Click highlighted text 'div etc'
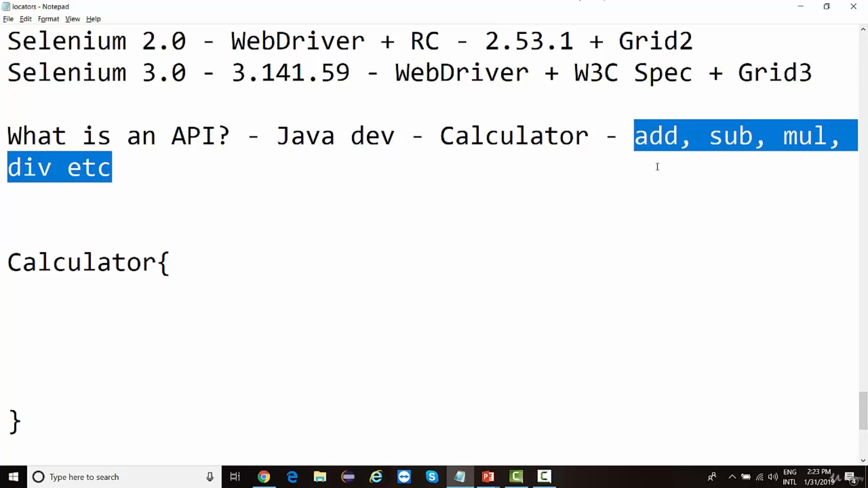The height and width of the screenshot is (488, 868). point(59,167)
